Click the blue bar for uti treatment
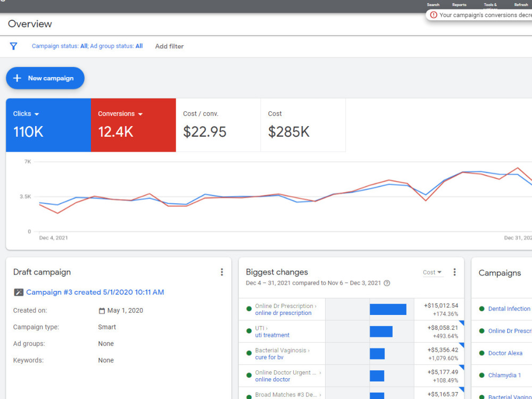This screenshot has height=399, width=532. pyautogui.click(x=381, y=331)
